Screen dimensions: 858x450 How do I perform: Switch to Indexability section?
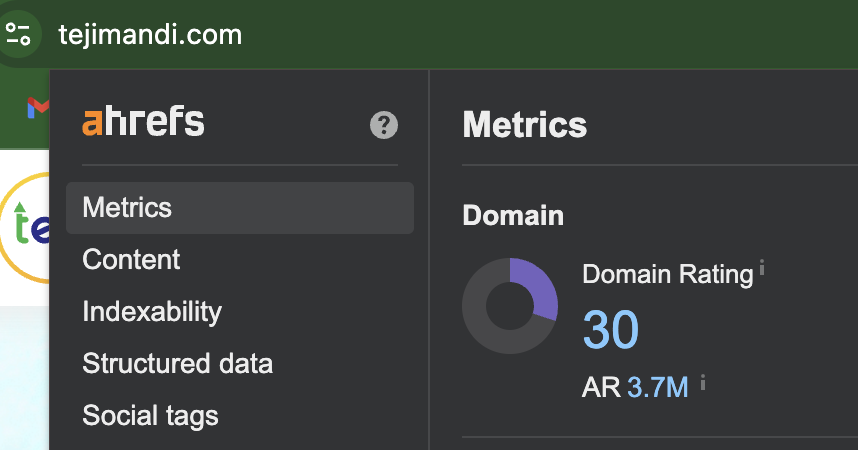coord(152,311)
